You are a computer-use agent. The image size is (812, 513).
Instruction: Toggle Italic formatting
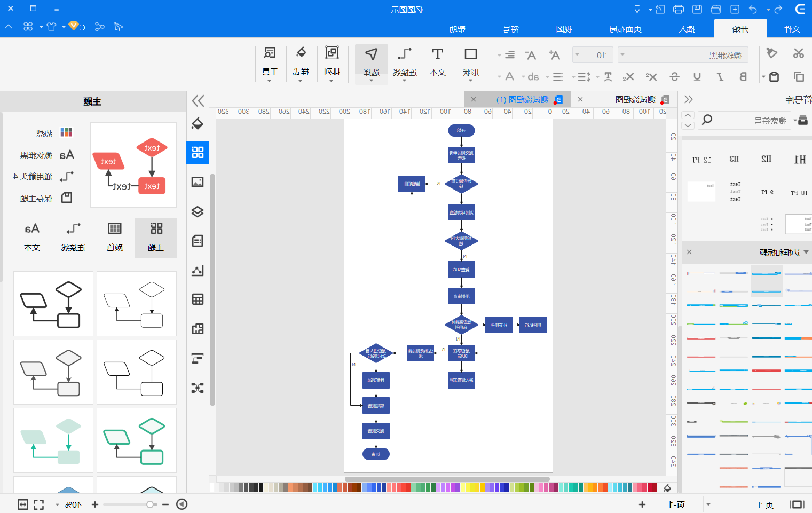[720, 77]
